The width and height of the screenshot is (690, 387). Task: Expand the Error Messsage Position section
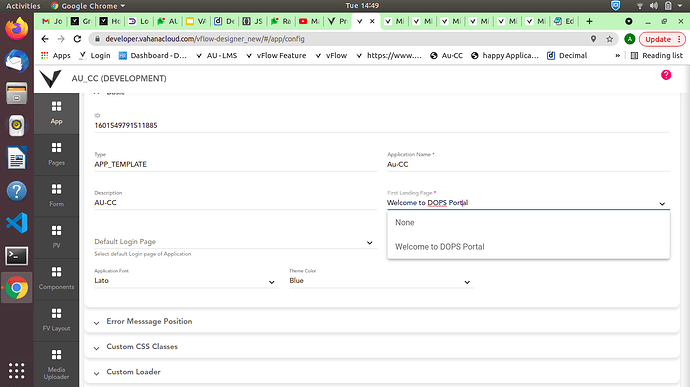coord(382,321)
